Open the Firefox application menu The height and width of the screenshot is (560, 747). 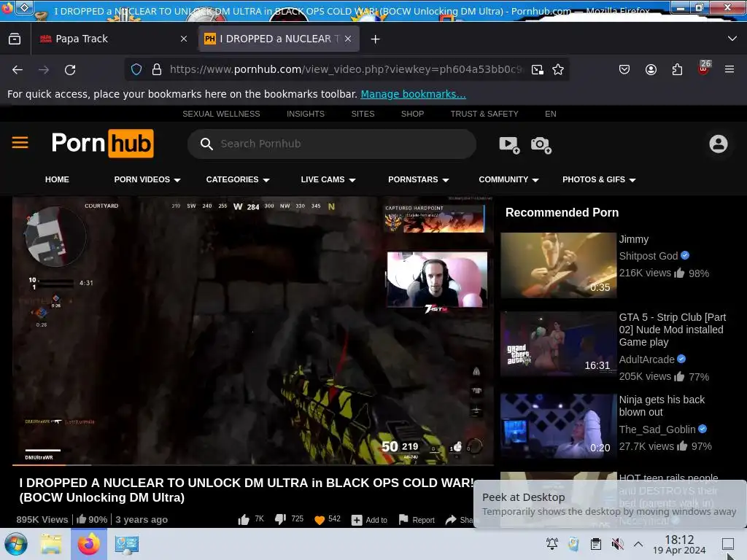pyautogui.click(x=729, y=69)
